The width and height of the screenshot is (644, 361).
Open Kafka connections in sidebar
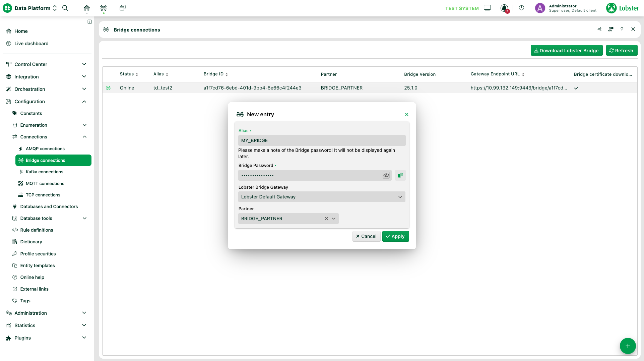45,172
